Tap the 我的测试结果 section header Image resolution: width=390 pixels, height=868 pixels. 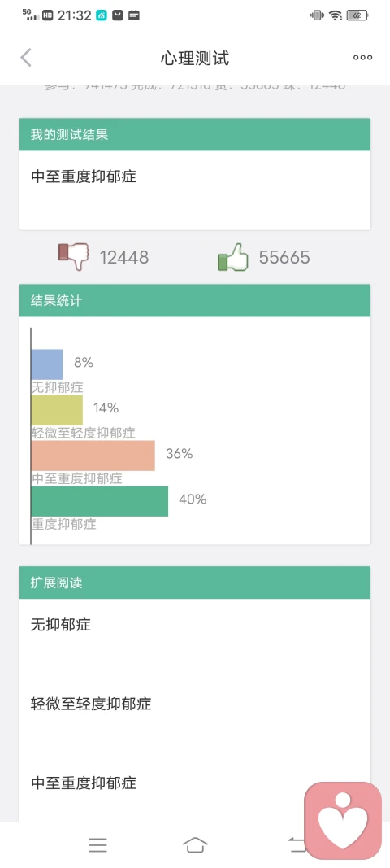[195, 134]
